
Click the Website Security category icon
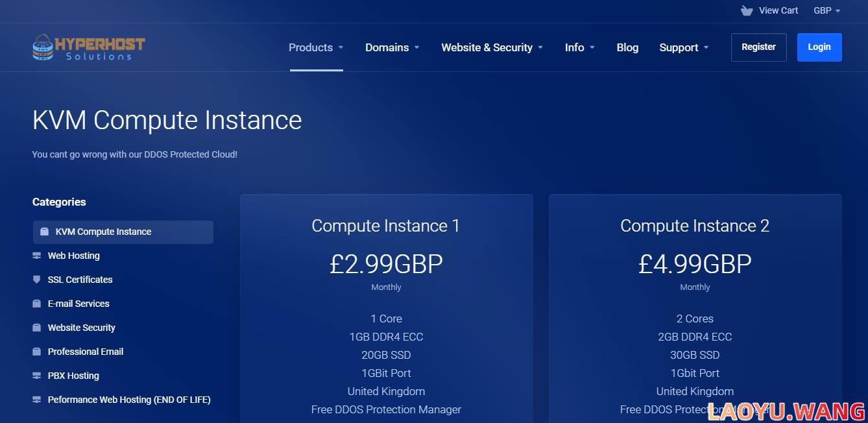click(x=36, y=328)
